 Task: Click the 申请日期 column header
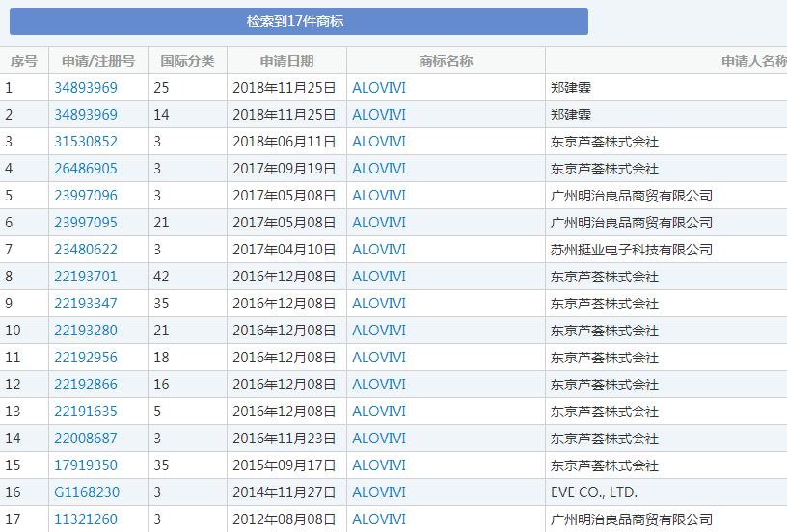pos(286,61)
